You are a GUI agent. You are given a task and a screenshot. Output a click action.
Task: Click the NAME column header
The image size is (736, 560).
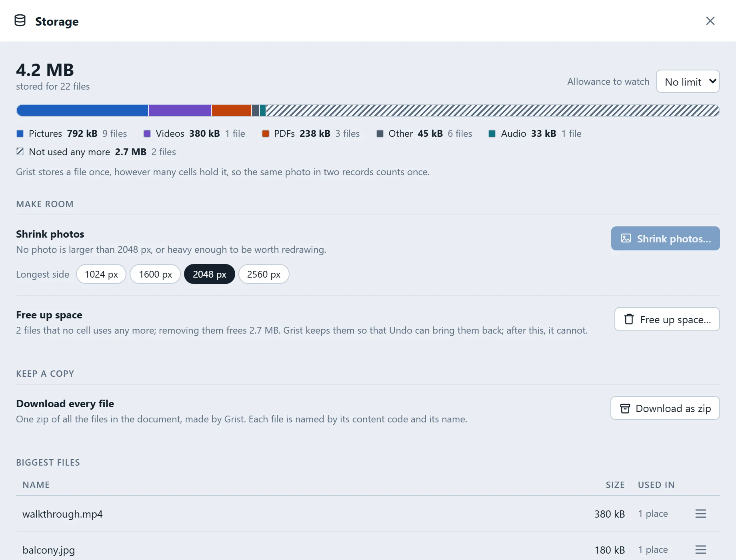click(36, 485)
